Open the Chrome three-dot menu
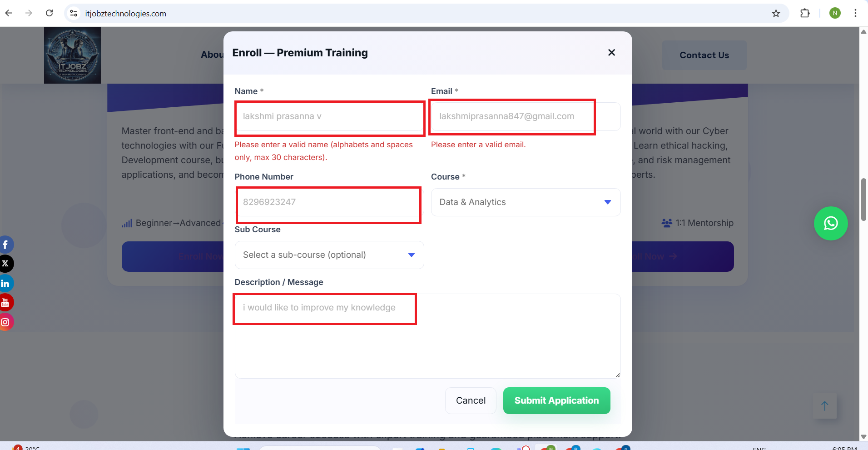This screenshot has width=868, height=450. 855,14
